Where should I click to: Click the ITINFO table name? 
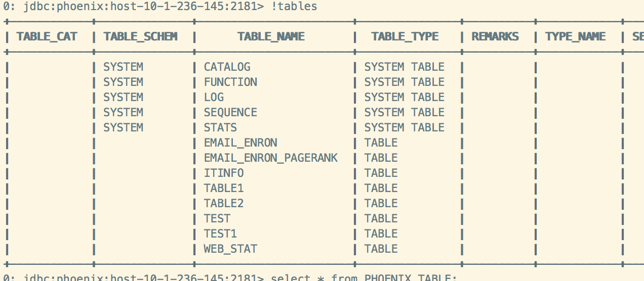pyautogui.click(x=224, y=173)
